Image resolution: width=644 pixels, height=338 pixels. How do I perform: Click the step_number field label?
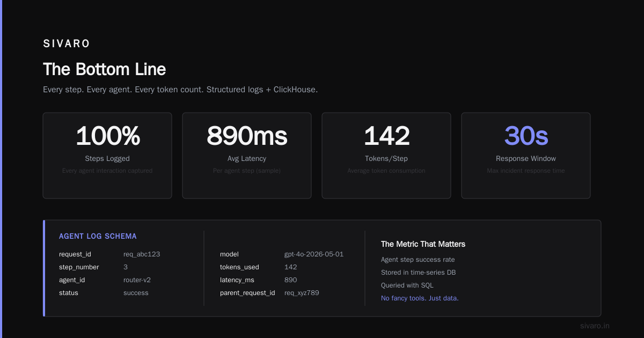click(79, 267)
